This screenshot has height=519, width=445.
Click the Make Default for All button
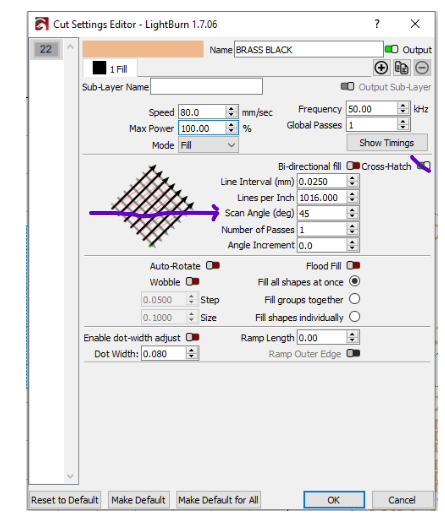pos(218,500)
